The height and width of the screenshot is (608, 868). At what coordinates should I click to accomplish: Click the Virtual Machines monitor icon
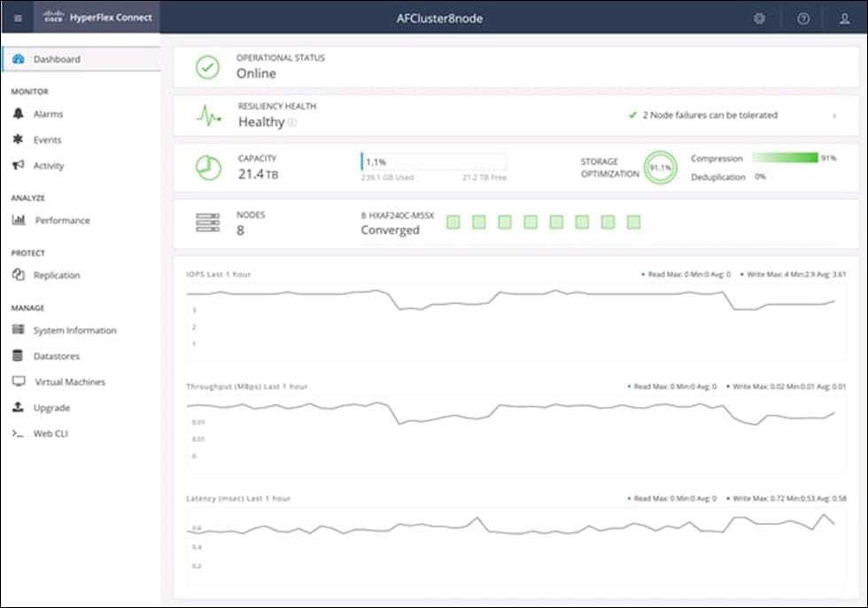point(19,381)
